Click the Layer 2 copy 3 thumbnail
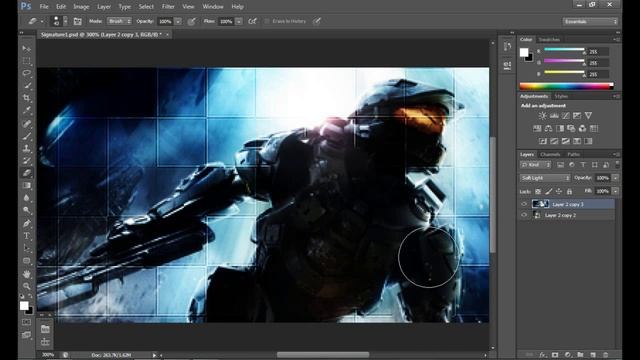Screen dimensions: 640x360 coord(540,204)
